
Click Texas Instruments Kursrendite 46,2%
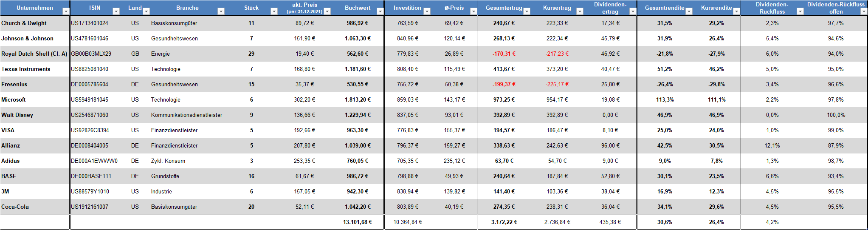716,69
